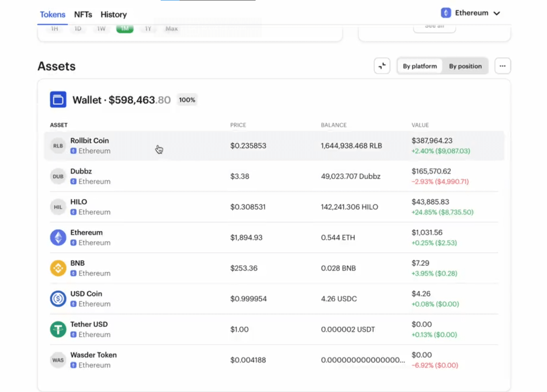Select the 1Y chart range
The image size is (547, 392).
tap(148, 29)
